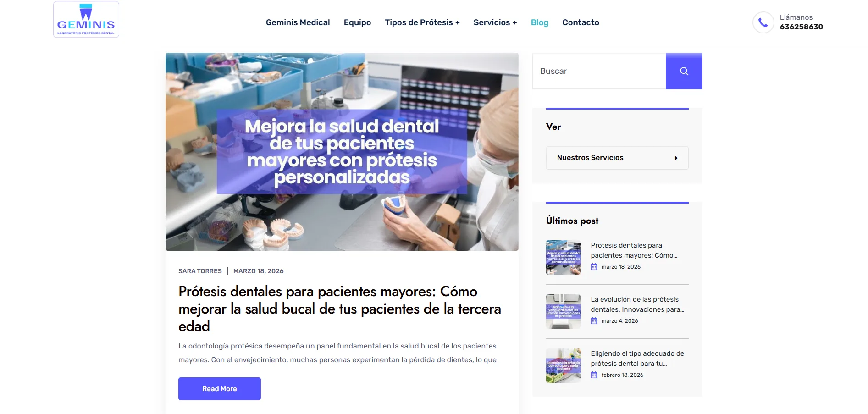The image size is (868, 414).
Task: Open the Nuestros Servicios expander
Action: tap(617, 158)
